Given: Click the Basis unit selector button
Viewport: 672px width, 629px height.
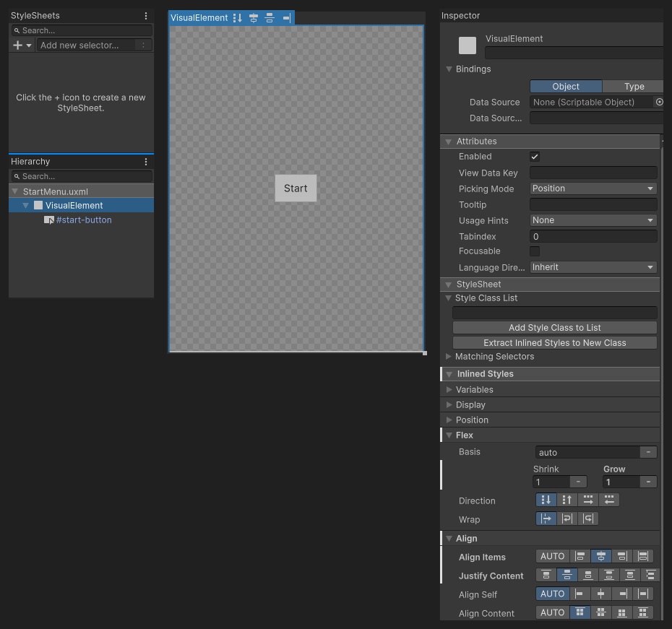Looking at the screenshot, I should point(648,452).
